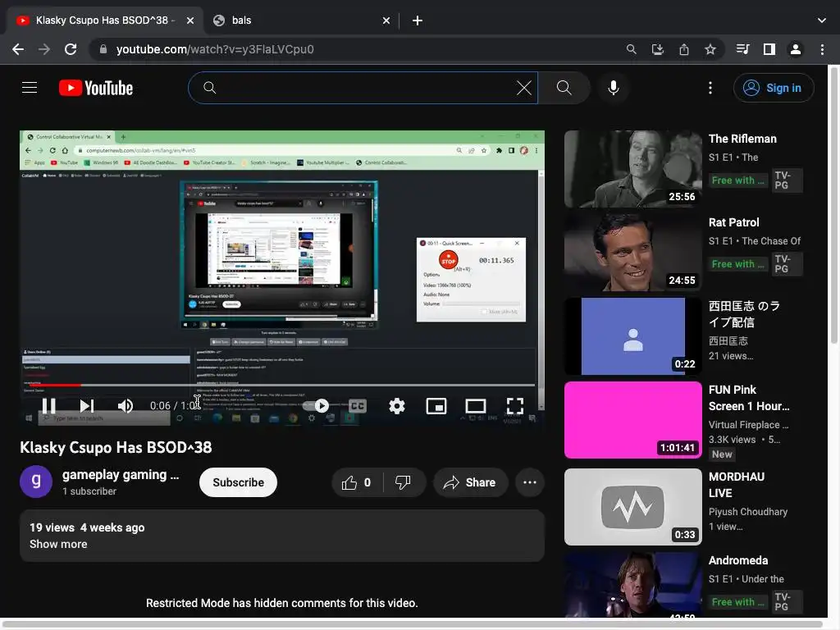Bookmark this page with the star
Image resolution: width=840 pixels, height=630 pixels.
point(710,49)
